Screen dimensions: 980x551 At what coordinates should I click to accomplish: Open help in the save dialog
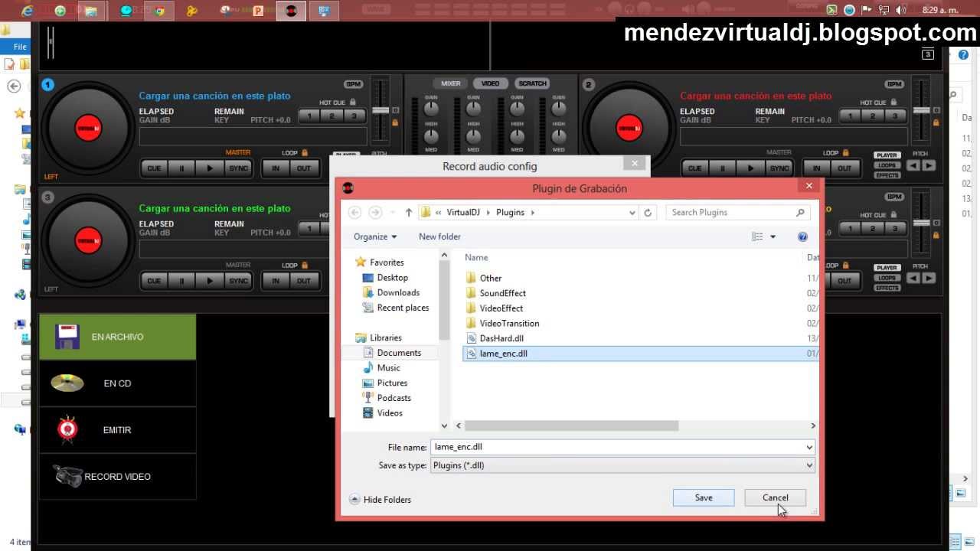click(802, 237)
